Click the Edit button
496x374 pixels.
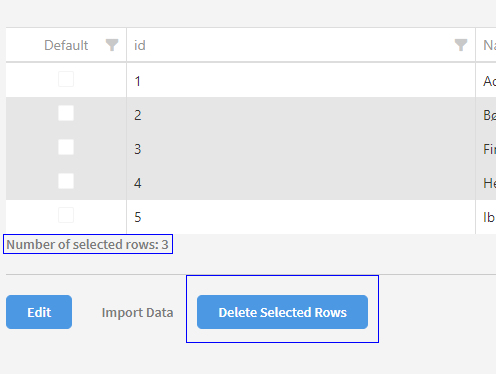coord(39,312)
